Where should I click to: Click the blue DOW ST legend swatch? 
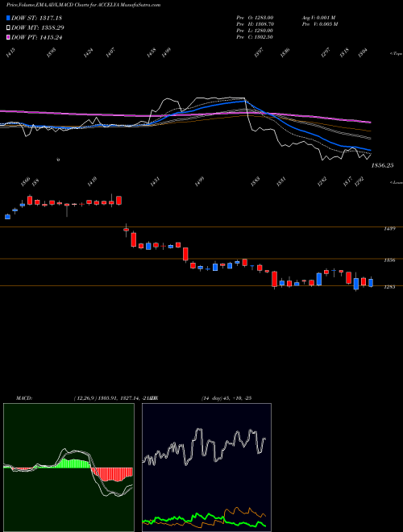pyautogui.click(x=8, y=18)
